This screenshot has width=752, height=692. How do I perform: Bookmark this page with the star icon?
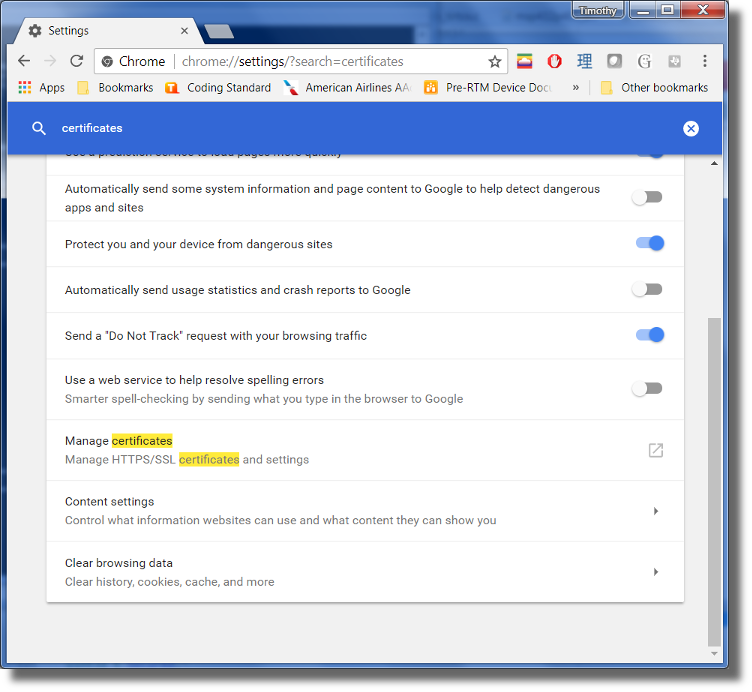pos(494,61)
